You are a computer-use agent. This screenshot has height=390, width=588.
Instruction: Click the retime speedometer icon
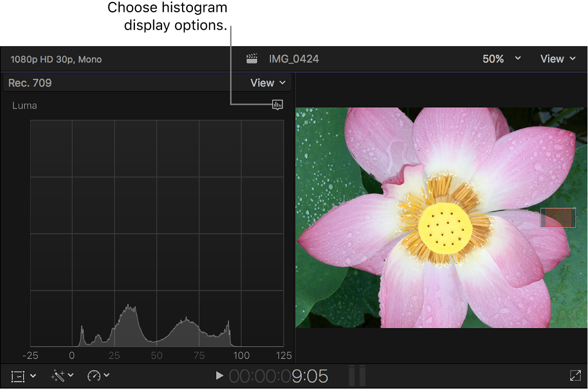(x=95, y=375)
